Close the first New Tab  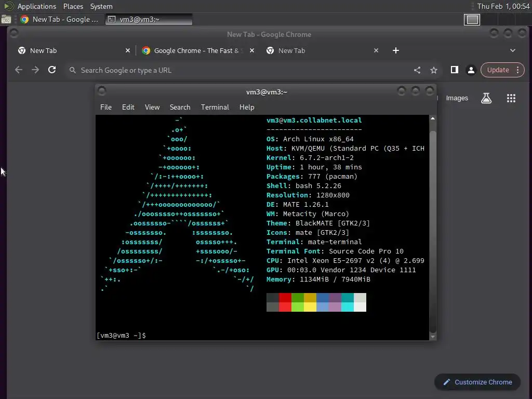(x=128, y=50)
